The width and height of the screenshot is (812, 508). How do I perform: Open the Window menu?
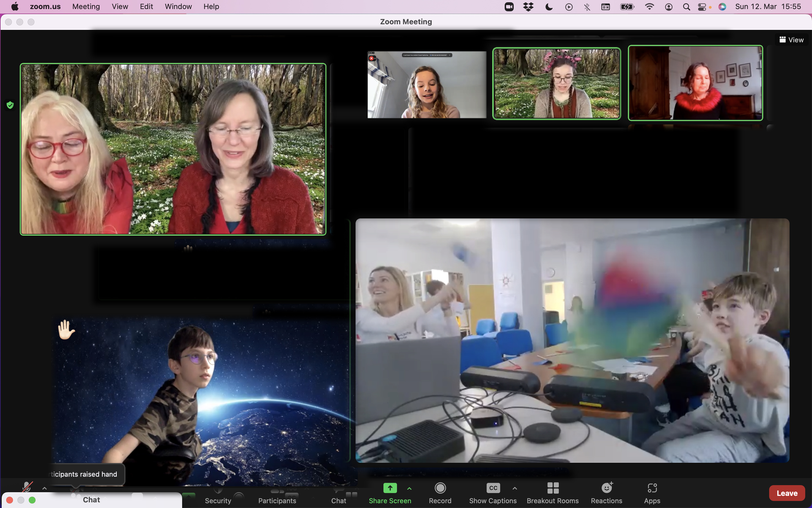(178, 6)
